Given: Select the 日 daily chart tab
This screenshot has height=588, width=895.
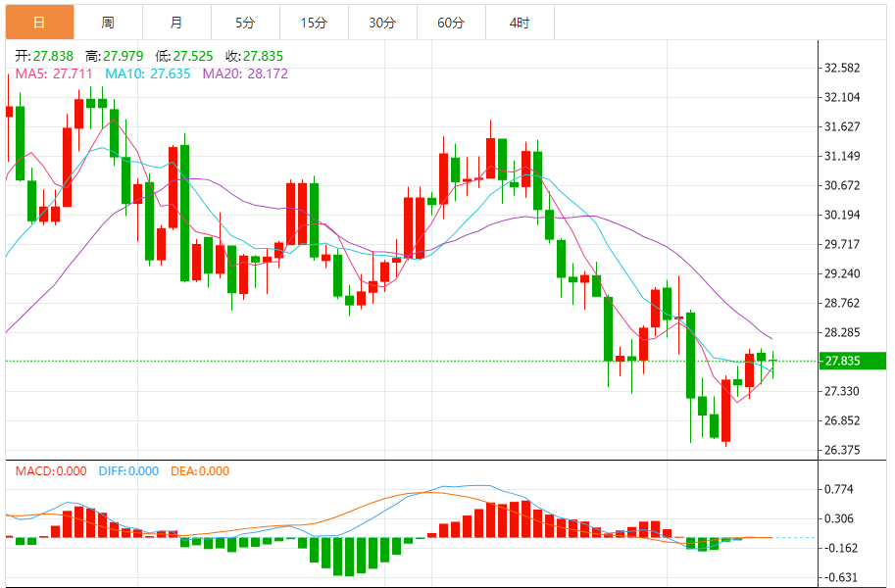Looking at the screenshot, I should (40, 23).
